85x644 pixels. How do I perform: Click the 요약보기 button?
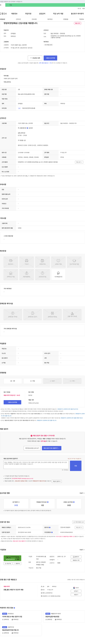click(76, 591)
